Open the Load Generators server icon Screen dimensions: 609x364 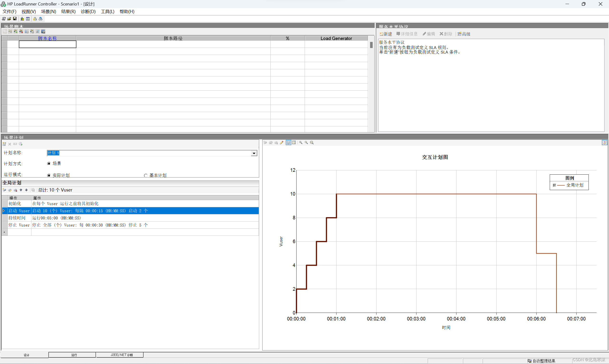click(x=22, y=19)
